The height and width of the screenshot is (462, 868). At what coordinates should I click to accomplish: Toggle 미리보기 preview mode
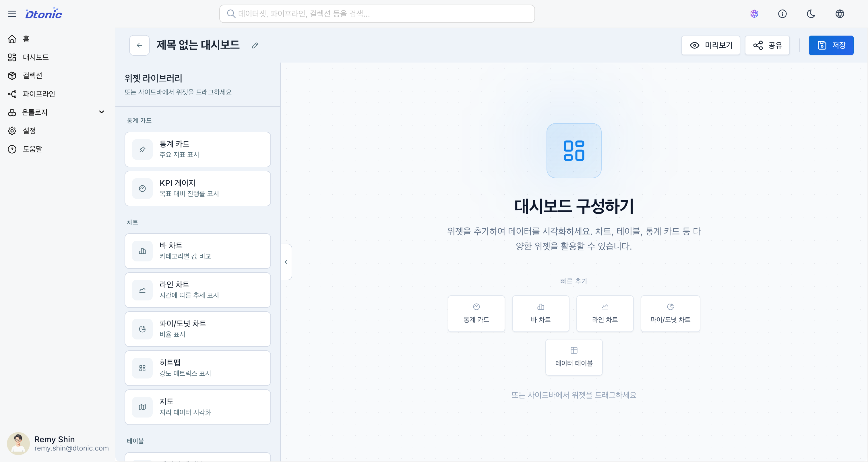coord(711,46)
